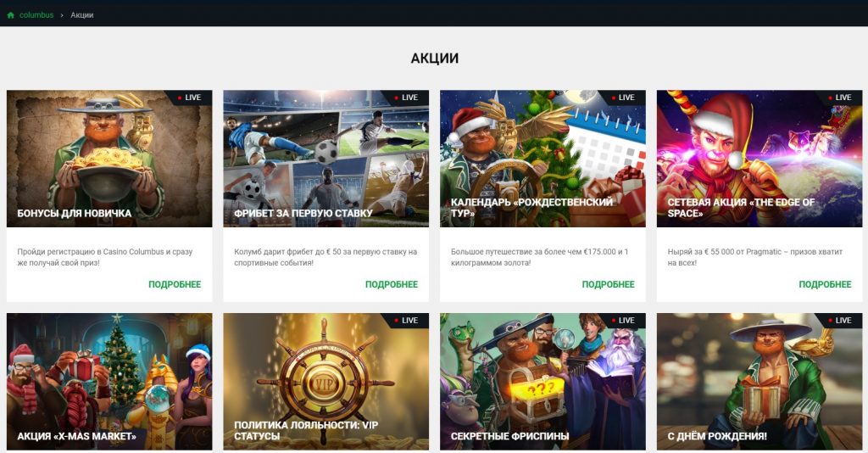Viewport: 868px width, 453px height.
Task: Click the green home icon in breadcrumb
Action: click(10, 15)
